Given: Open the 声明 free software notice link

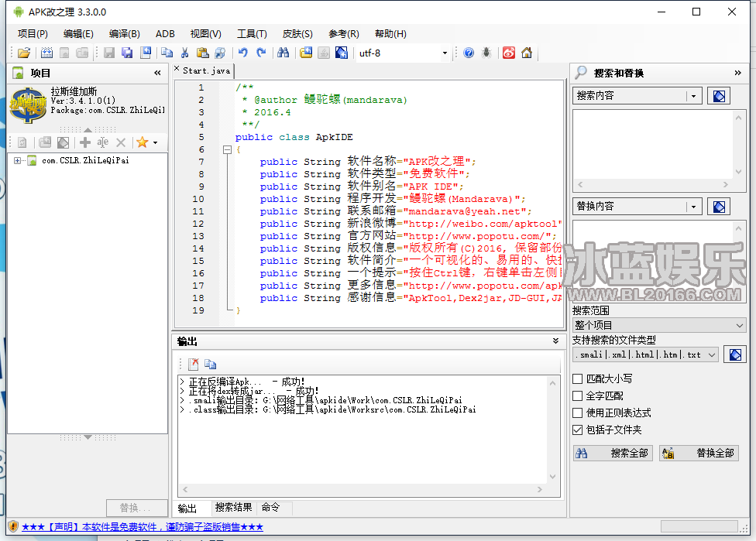Looking at the screenshot, I should 143,526.
